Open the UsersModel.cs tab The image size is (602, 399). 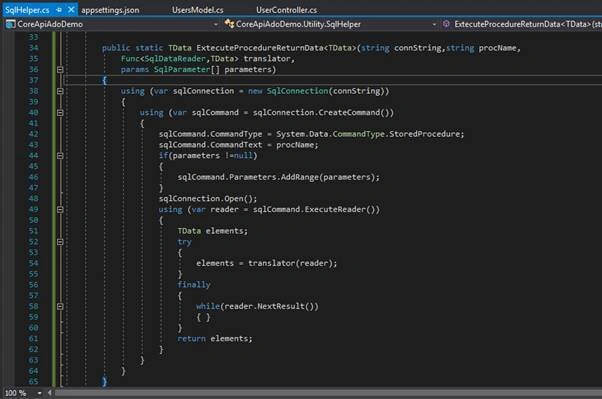point(197,10)
